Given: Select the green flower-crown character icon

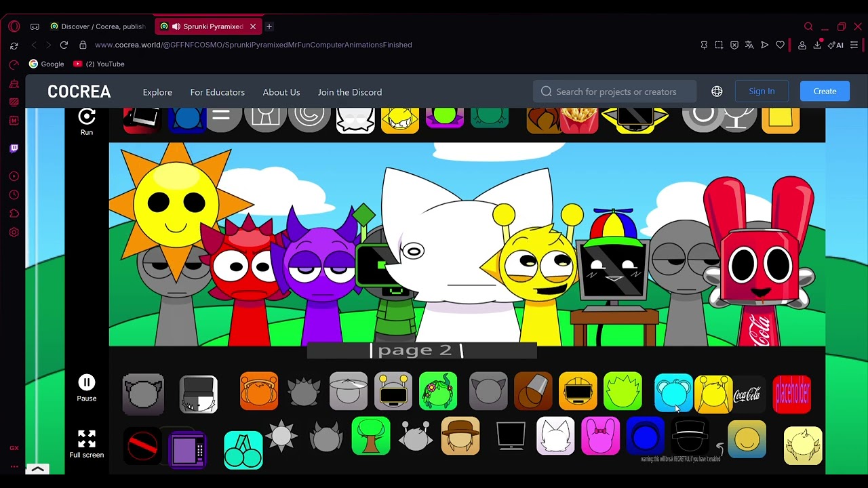Looking at the screenshot, I should pyautogui.click(x=438, y=391).
